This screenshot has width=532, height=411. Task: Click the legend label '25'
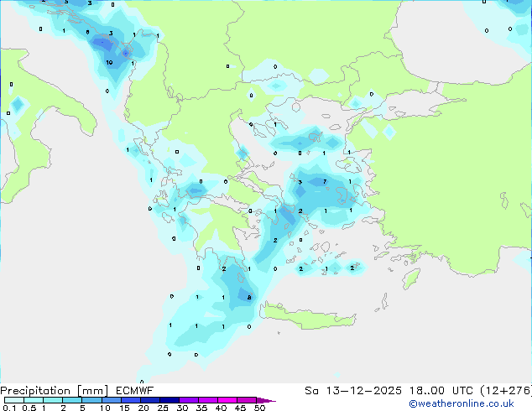163,408
